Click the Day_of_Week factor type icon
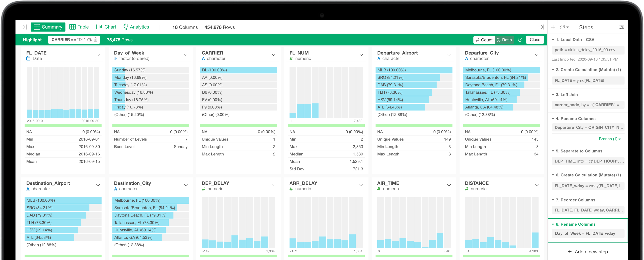The height and width of the screenshot is (260, 644). click(x=116, y=59)
